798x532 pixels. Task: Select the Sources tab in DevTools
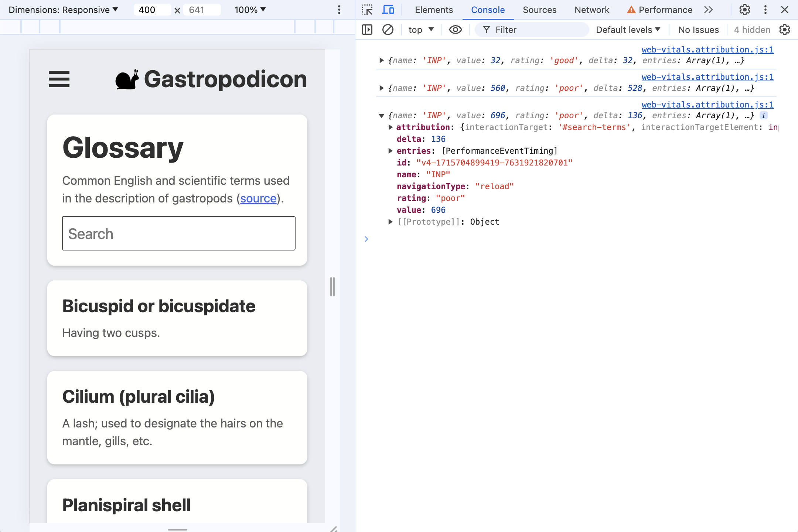[539, 10]
